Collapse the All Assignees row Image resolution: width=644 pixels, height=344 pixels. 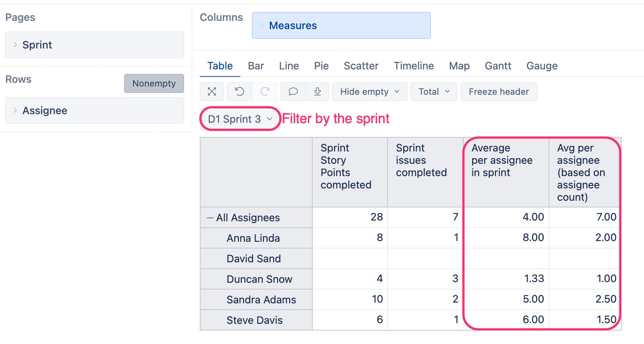[210, 217]
